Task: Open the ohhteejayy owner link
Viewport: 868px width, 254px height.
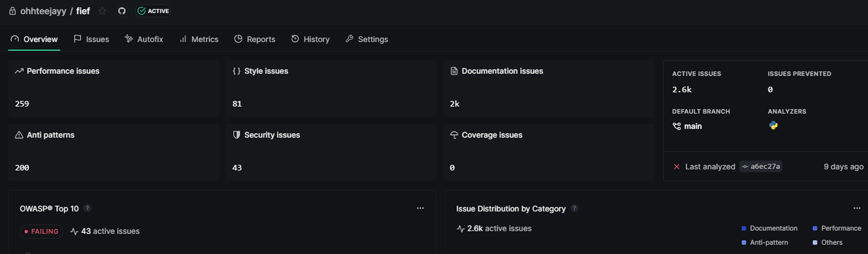Action: (x=43, y=11)
